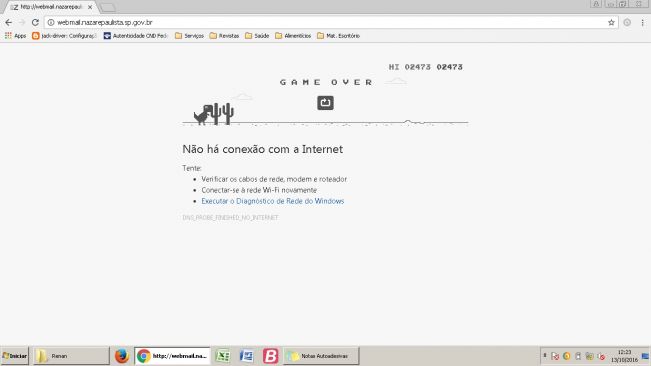This screenshot has height=366, width=651.
Task: Click the site info icon in address bar
Action: coord(51,22)
